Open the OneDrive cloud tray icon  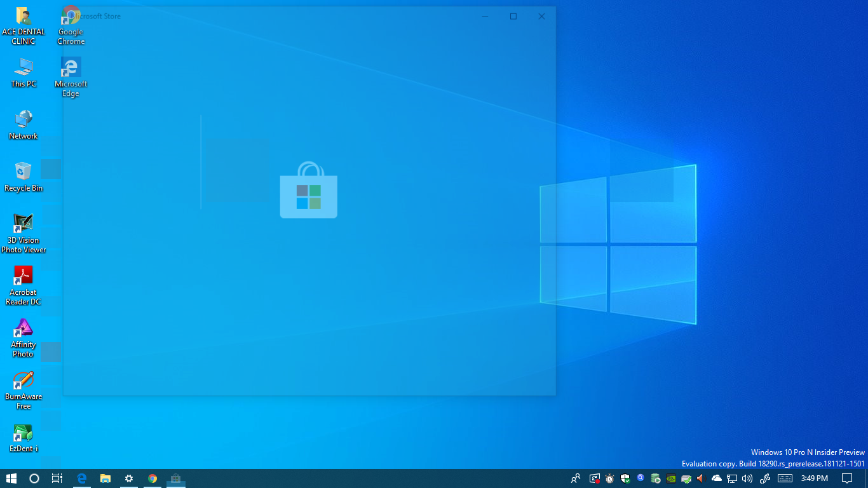(x=717, y=478)
